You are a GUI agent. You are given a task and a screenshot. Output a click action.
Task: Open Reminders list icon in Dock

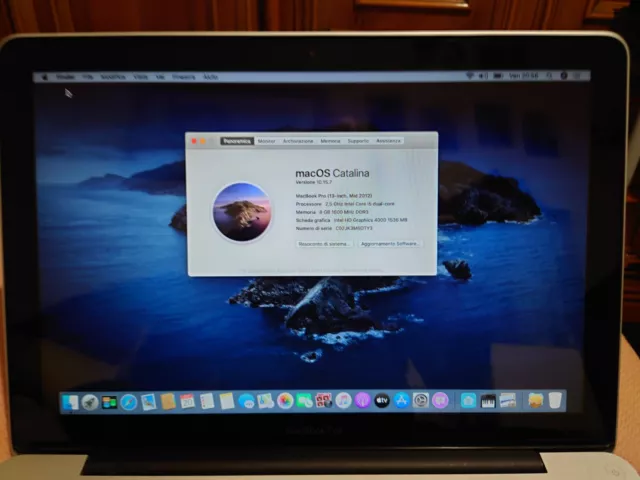pos(207,402)
